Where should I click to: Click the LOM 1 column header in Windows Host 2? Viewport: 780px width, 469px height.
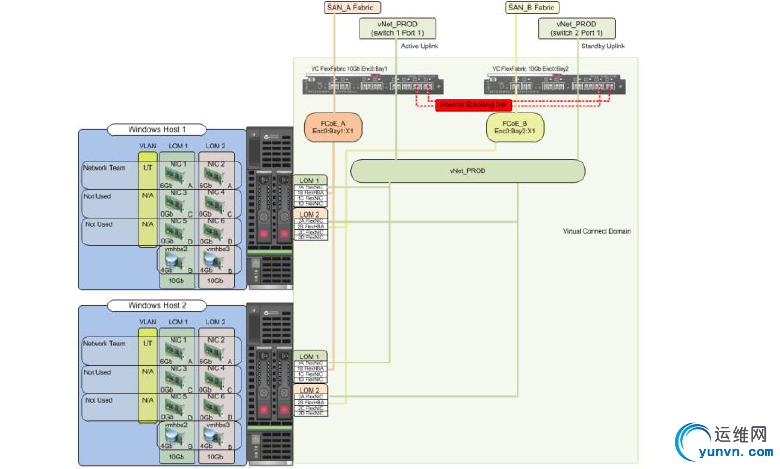point(178,322)
